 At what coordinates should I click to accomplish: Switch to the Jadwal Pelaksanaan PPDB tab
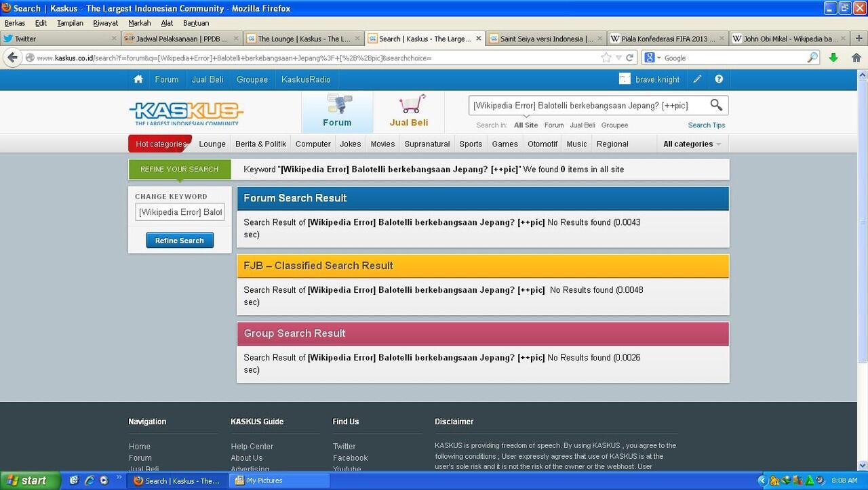[x=182, y=39]
